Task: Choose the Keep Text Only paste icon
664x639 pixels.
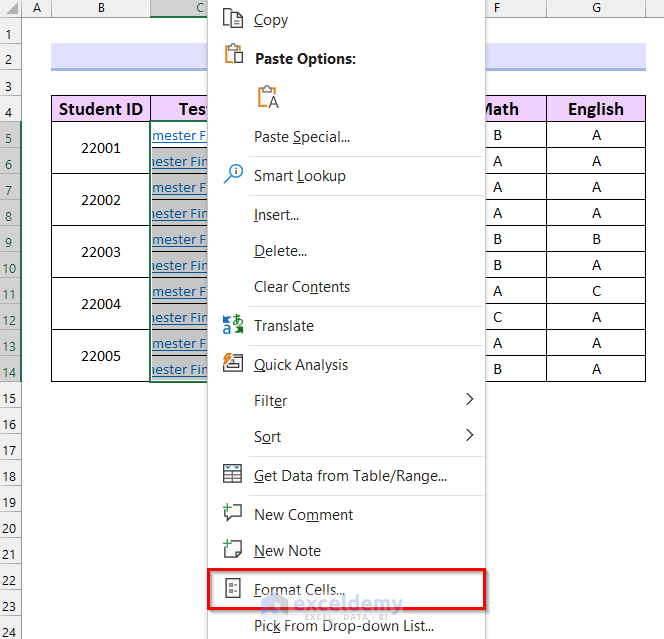Action: coord(267,97)
